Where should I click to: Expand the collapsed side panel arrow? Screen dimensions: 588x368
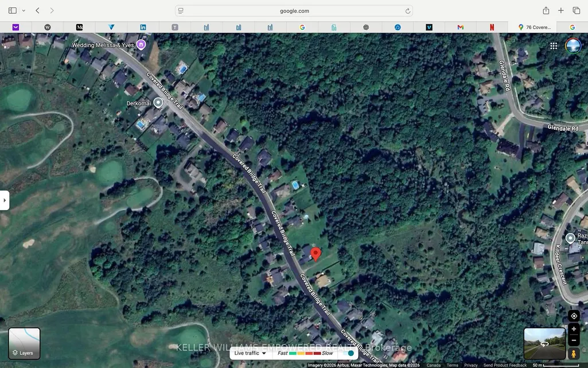click(x=5, y=200)
